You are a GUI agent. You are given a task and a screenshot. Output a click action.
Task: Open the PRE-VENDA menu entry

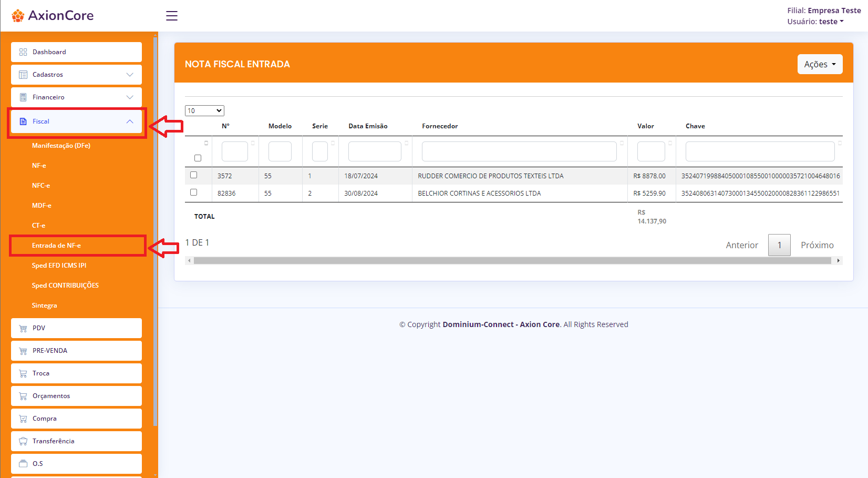[76, 351]
